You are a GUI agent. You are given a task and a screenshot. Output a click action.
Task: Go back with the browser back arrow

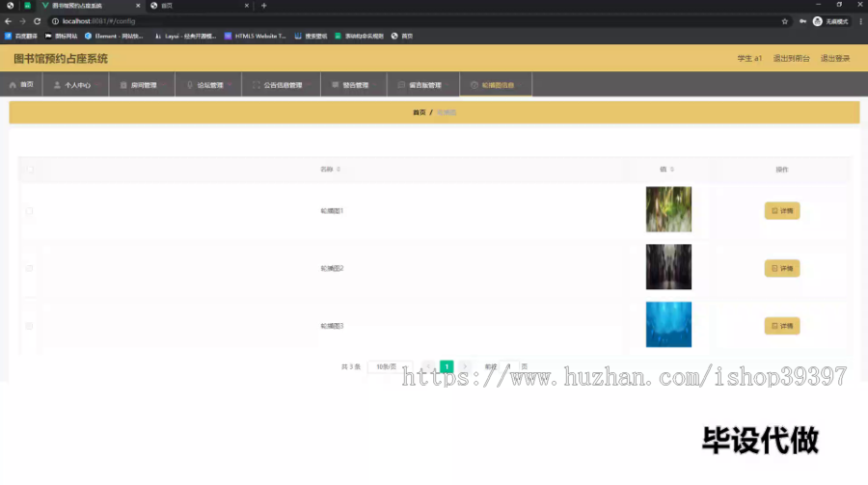coord(9,21)
